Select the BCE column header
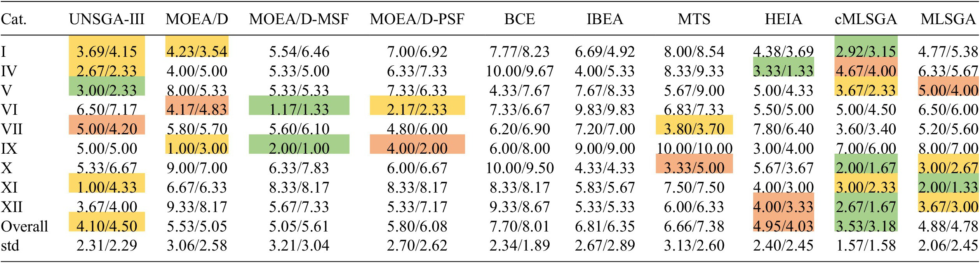Screen dimensions: 980x263 point(519,19)
